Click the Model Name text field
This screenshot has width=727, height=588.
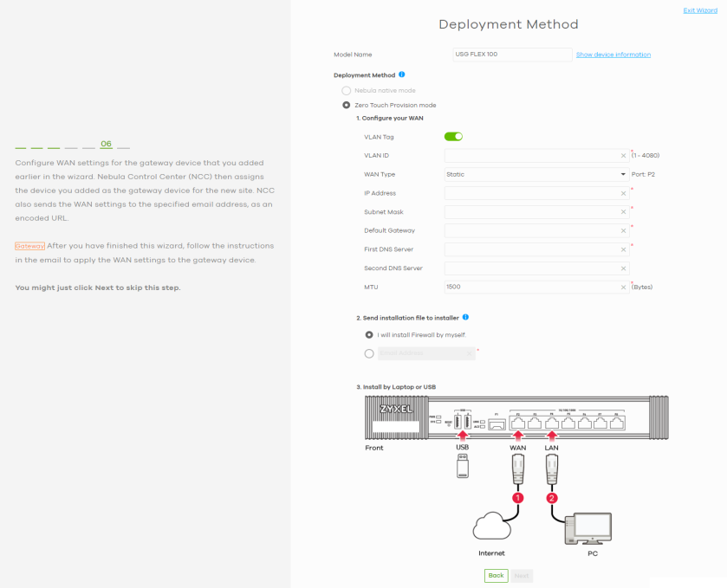(x=511, y=55)
